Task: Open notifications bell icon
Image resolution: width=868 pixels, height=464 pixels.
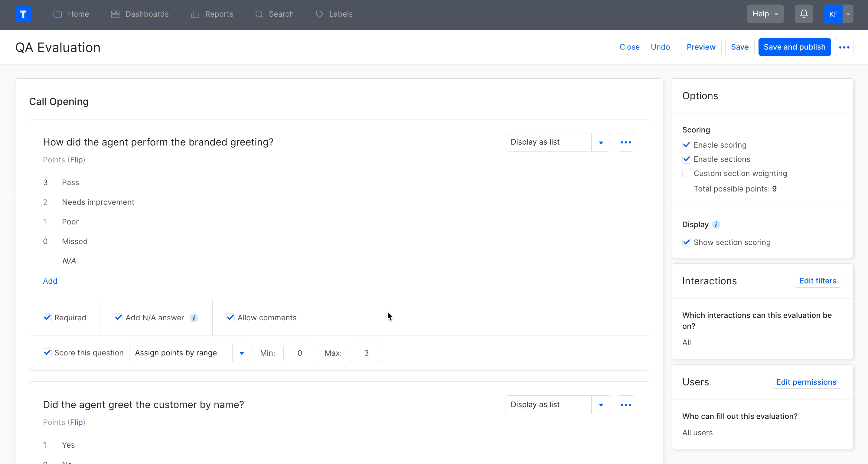Action: click(x=804, y=14)
